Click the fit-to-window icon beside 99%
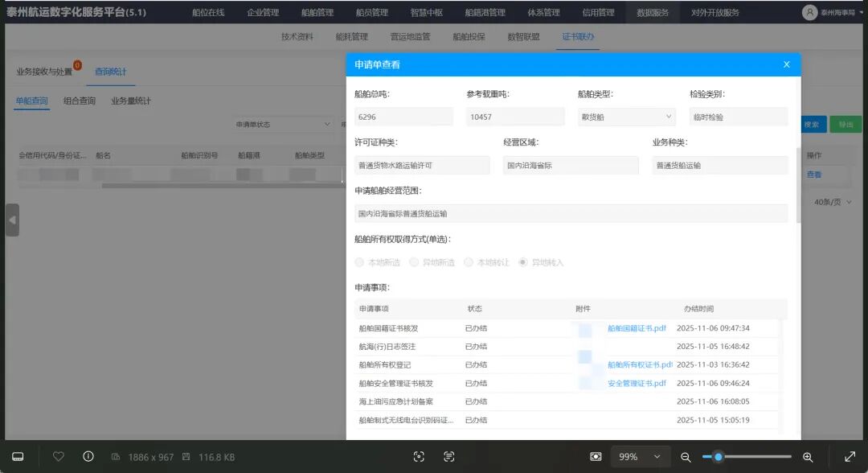This screenshot has height=473, width=868. 596,457
